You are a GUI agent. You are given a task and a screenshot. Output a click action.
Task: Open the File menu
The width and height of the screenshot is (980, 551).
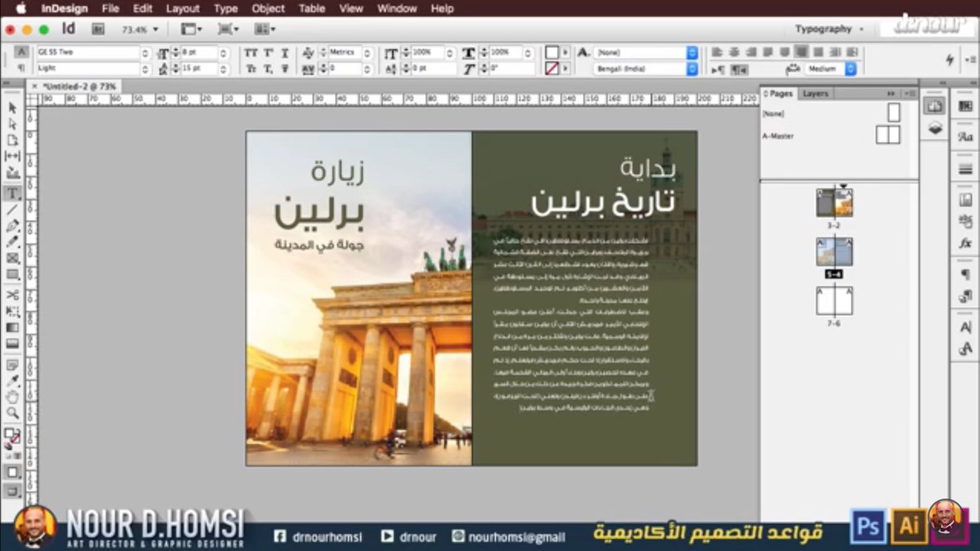point(110,8)
